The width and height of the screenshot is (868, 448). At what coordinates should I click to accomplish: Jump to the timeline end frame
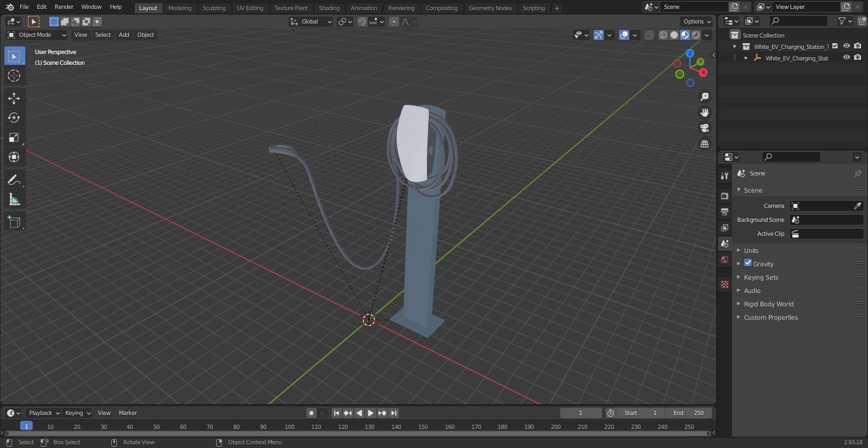pyautogui.click(x=394, y=413)
